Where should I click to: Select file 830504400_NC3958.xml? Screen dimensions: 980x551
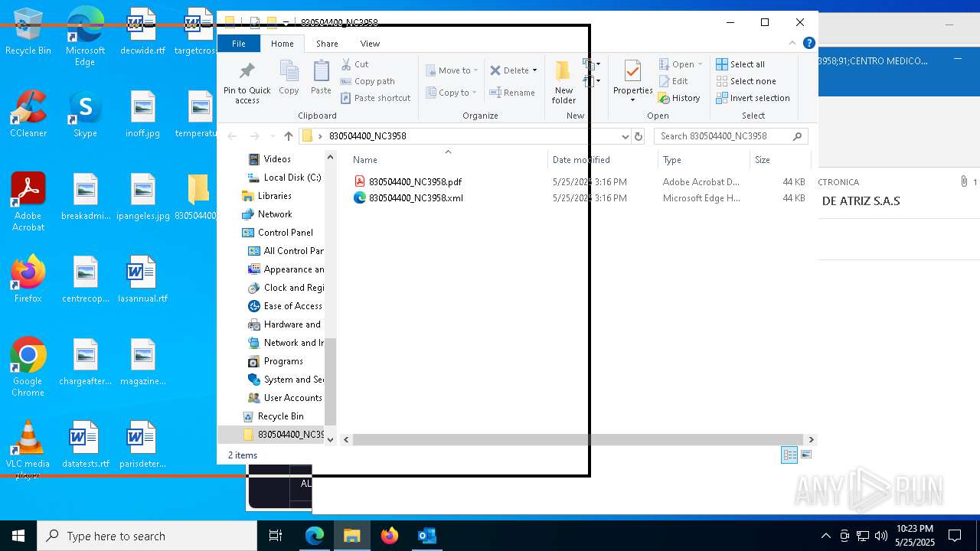416,198
